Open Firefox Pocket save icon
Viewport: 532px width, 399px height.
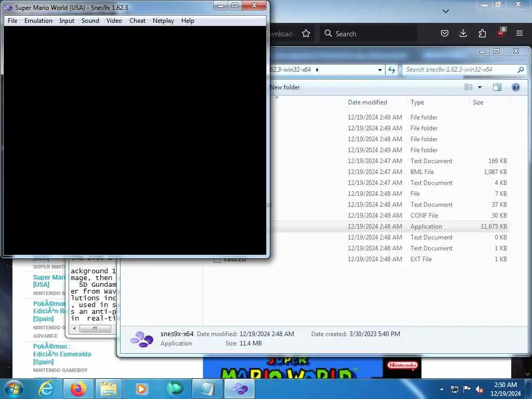tap(445, 33)
